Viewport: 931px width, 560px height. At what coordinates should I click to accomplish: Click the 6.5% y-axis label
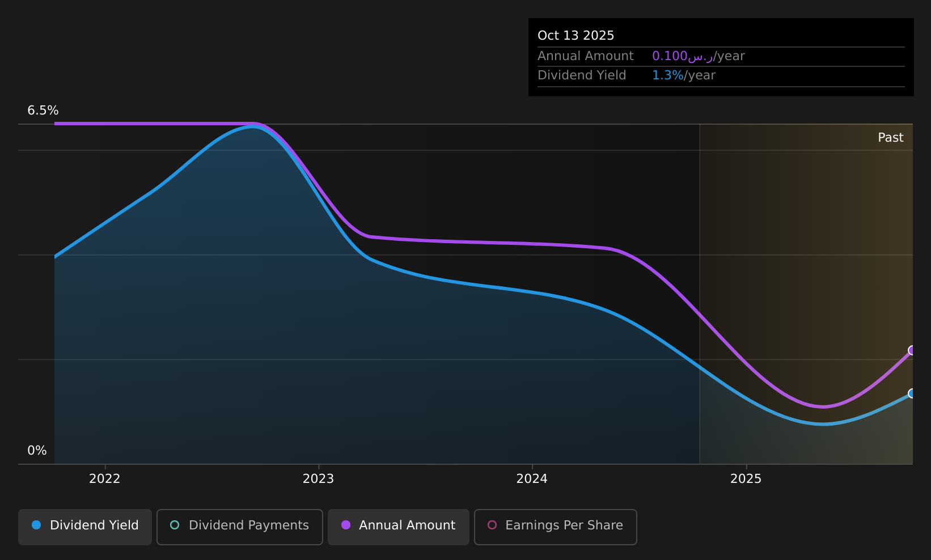click(43, 111)
